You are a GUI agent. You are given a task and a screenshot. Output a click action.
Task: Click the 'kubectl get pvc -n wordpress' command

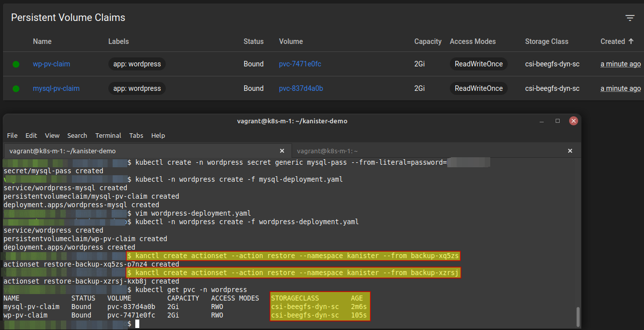pyautogui.click(x=191, y=290)
